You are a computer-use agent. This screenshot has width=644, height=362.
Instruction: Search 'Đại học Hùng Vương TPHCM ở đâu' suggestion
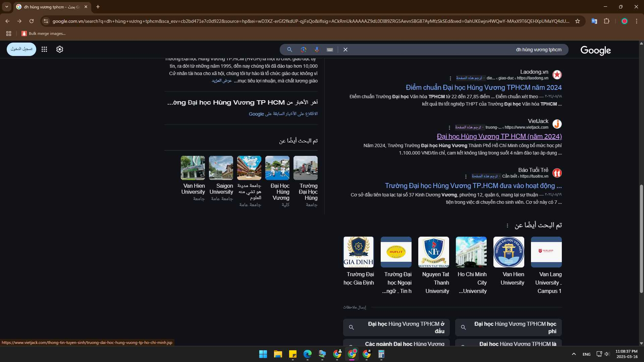tap(396, 327)
